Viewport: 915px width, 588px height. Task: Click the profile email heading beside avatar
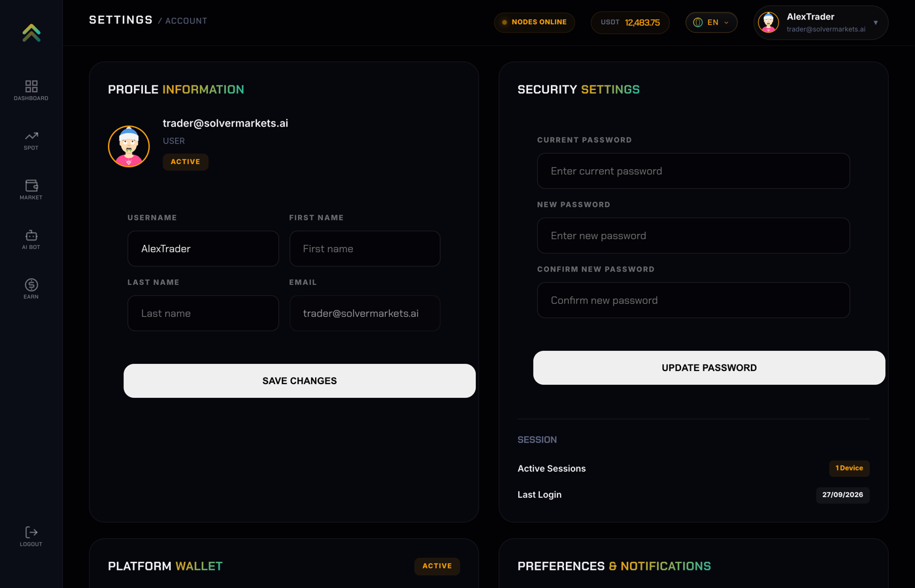(x=225, y=123)
